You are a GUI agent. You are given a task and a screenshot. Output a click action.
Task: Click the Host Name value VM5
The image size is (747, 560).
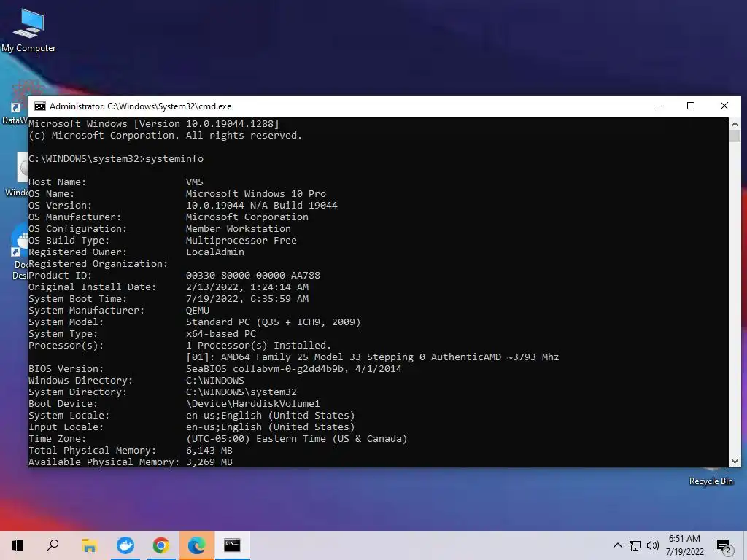click(x=194, y=182)
